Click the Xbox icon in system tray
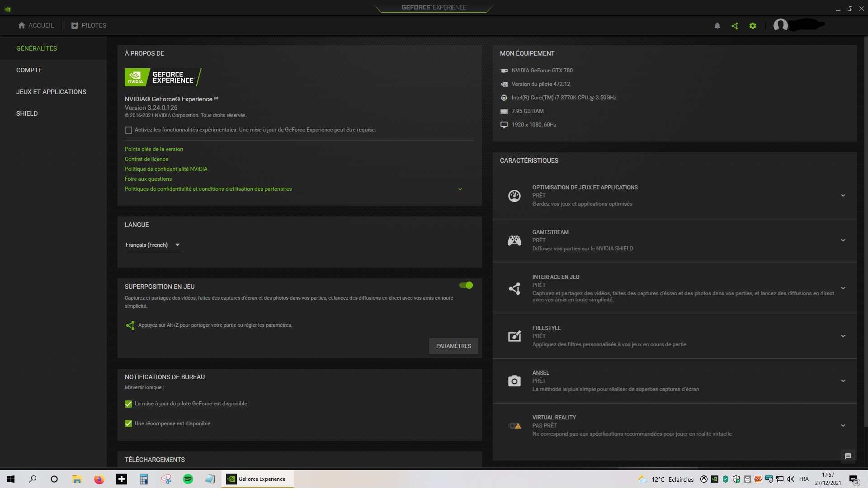 tap(704, 480)
